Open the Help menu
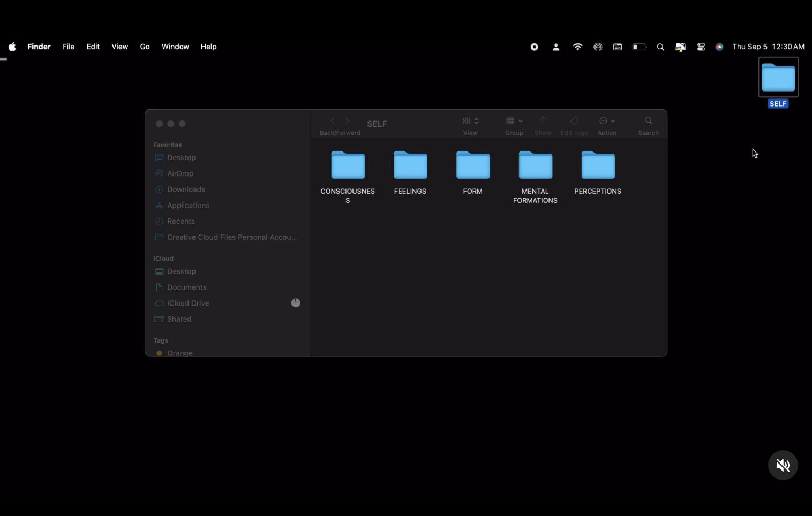 [209, 47]
